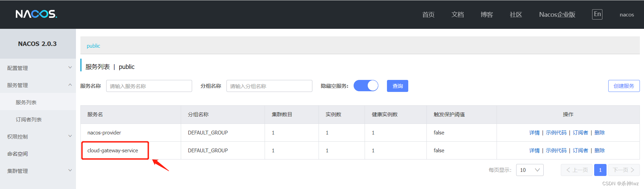This screenshot has height=189, width=644.
Task: Click the 操作 column header
Action: (x=568, y=115)
